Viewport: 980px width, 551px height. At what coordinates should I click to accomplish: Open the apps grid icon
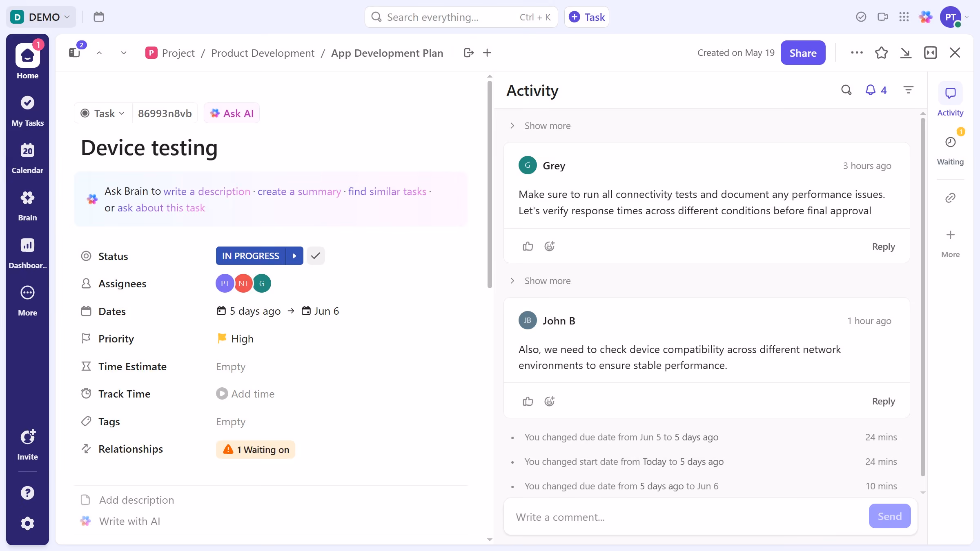pyautogui.click(x=904, y=17)
